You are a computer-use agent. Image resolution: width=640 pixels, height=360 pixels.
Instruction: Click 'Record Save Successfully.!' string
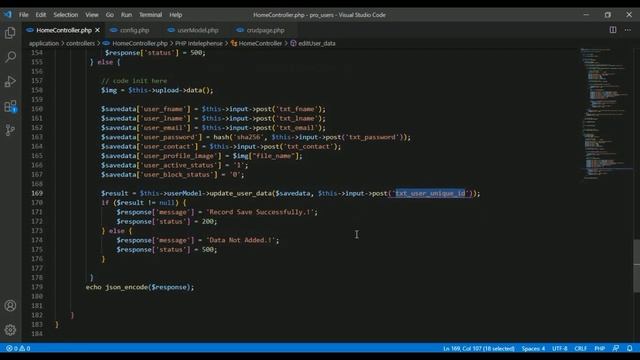tap(260, 212)
